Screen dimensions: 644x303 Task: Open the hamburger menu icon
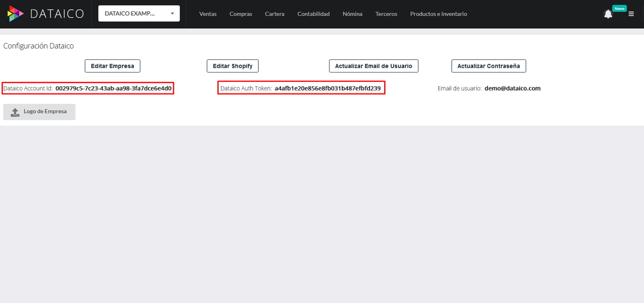click(631, 14)
